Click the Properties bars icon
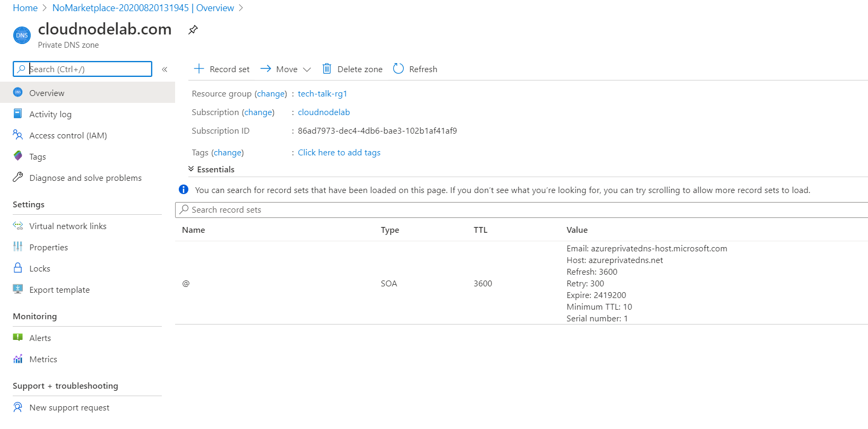 coord(18,247)
